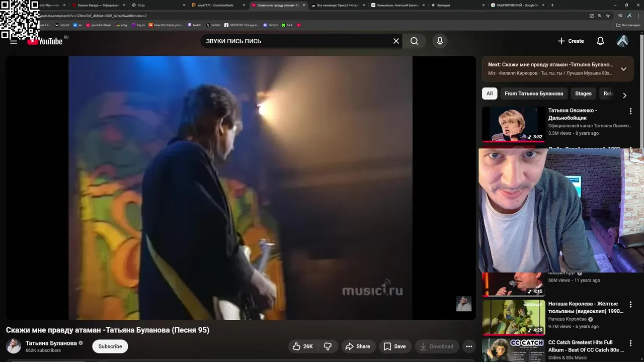Open the record bookmark
The image size is (644, 362).
(x=62, y=25)
